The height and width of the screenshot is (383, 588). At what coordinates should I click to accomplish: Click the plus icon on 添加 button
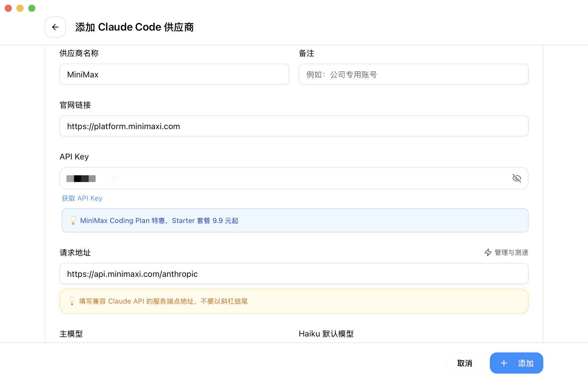click(504, 363)
